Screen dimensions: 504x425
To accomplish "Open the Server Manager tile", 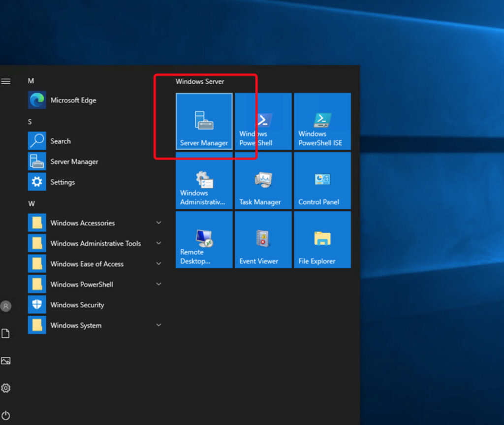I will pyautogui.click(x=204, y=121).
